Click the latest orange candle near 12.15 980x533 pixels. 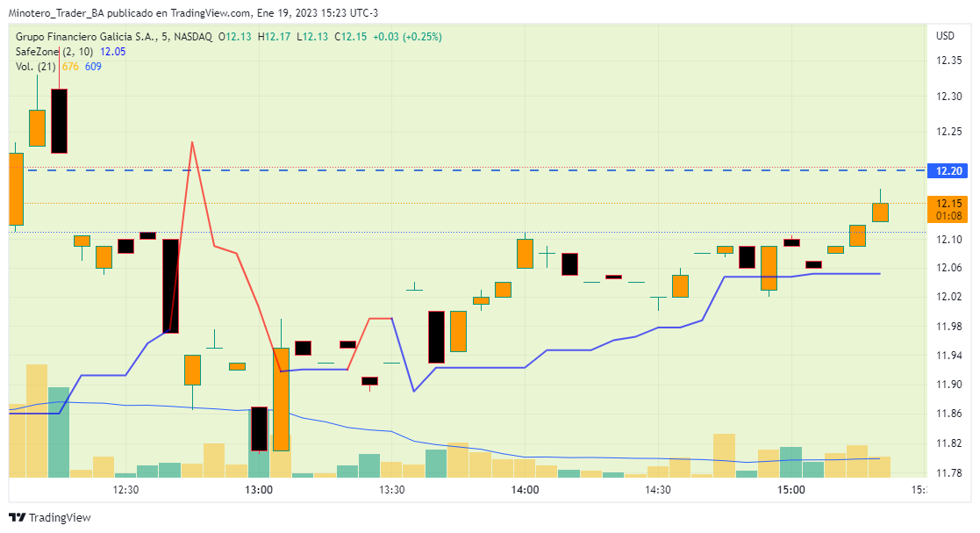(x=880, y=212)
